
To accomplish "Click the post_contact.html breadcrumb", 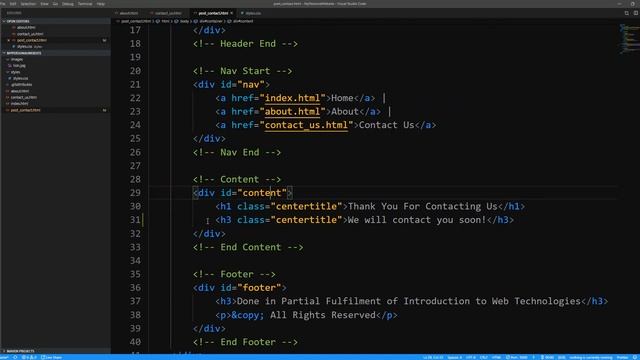I will click(136, 21).
